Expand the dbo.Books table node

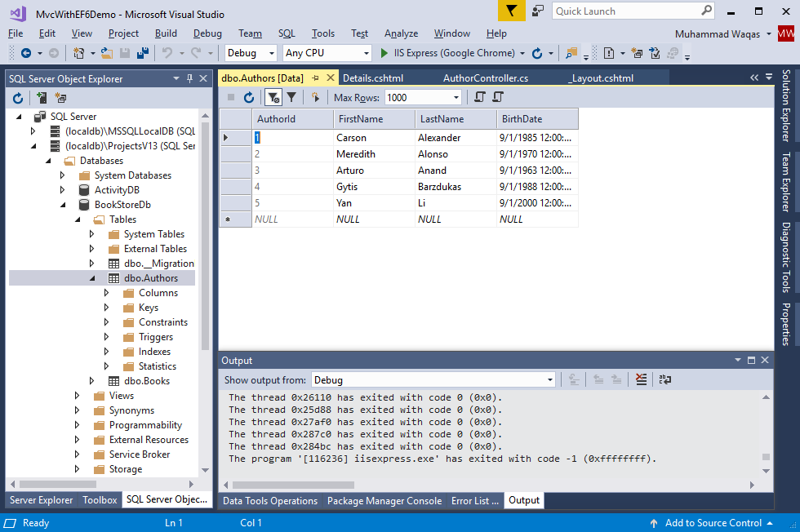[91, 381]
